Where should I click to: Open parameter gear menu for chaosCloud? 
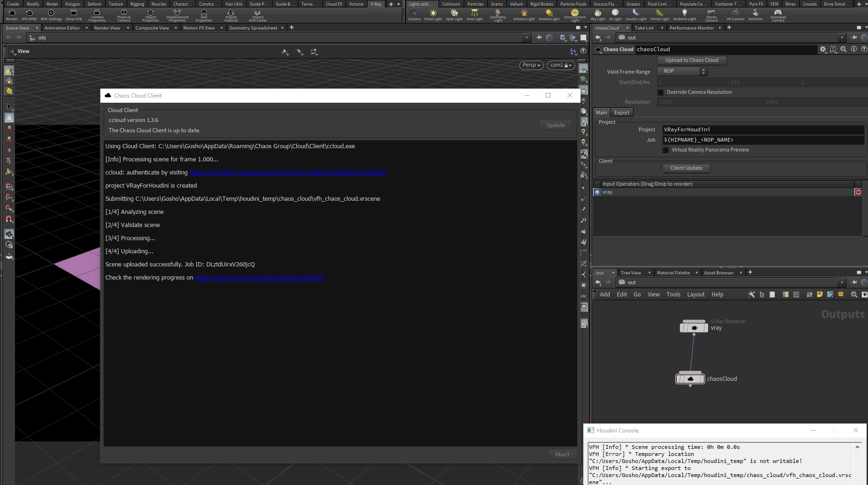point(823,49)
